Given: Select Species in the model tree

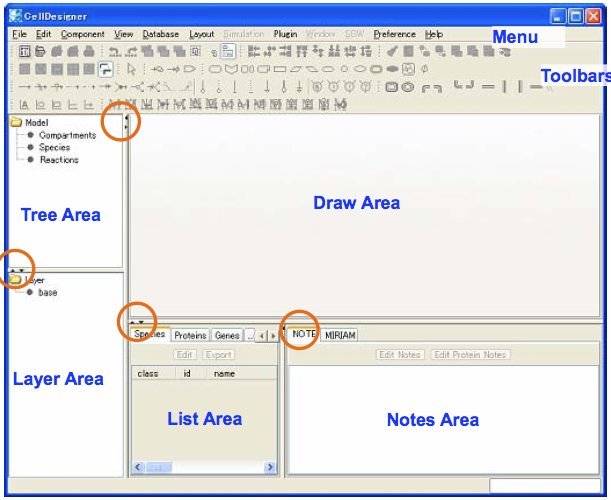Looking at the screenshot, I should [x=55, y=147].
